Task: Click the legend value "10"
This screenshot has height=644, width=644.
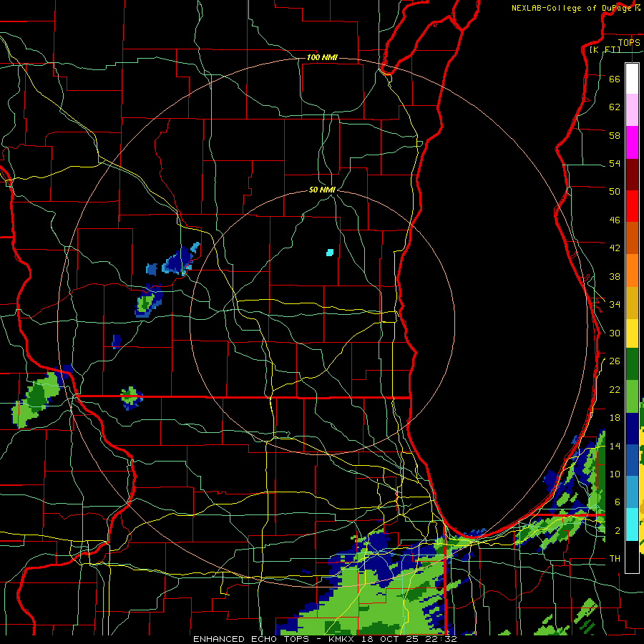Action: coord(615,474)
